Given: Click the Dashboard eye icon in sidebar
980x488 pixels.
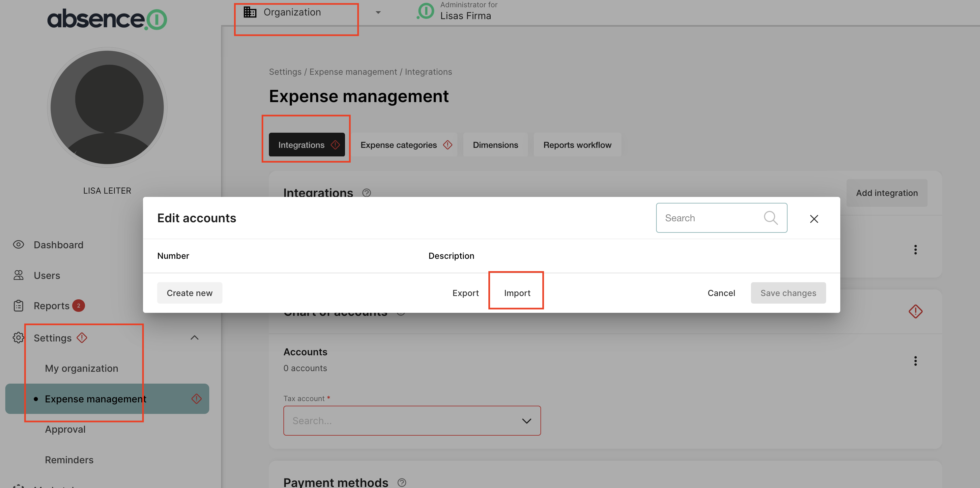Looking at the screenshot, I should pyautogui.click(x=18, y=244).
